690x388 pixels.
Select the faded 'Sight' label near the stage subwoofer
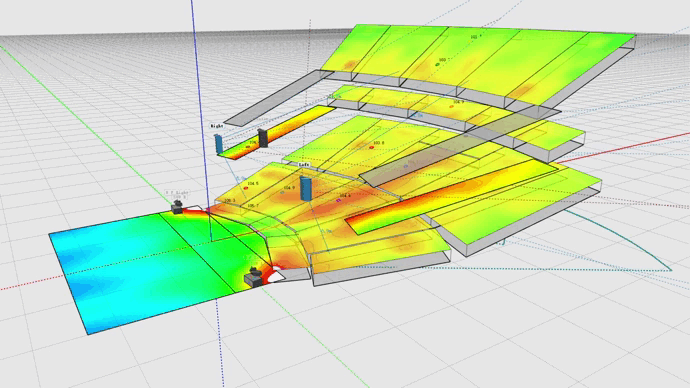coord(177,193)
